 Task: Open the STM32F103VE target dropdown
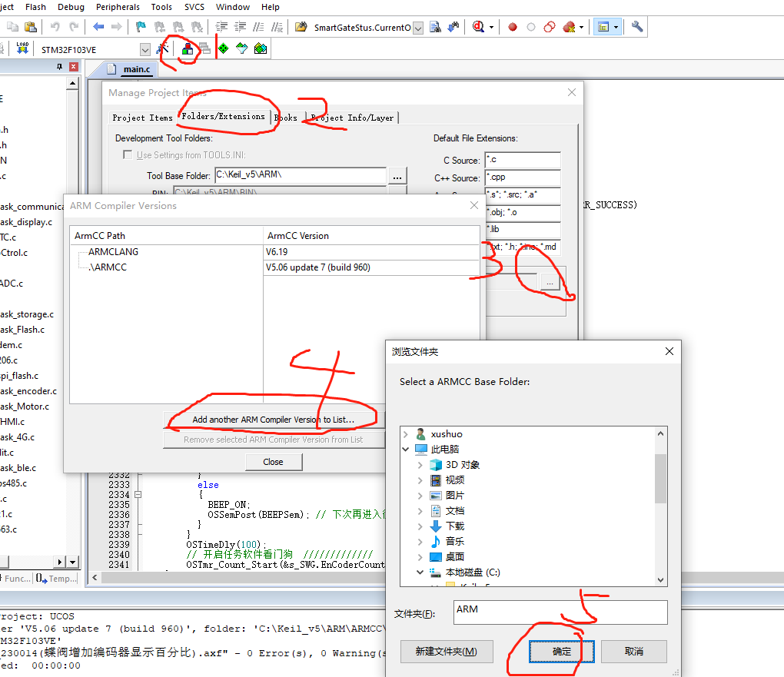tap(145, 49)
